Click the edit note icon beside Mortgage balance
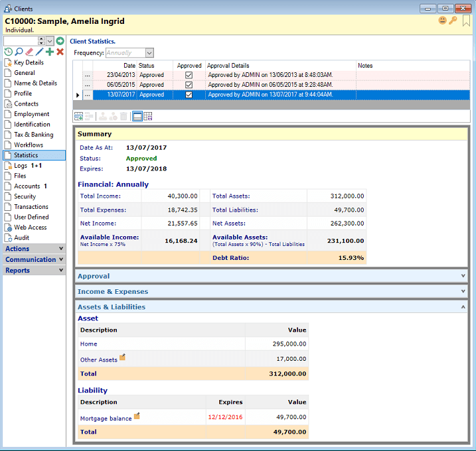The image size is (476, 451). (137, 415)
